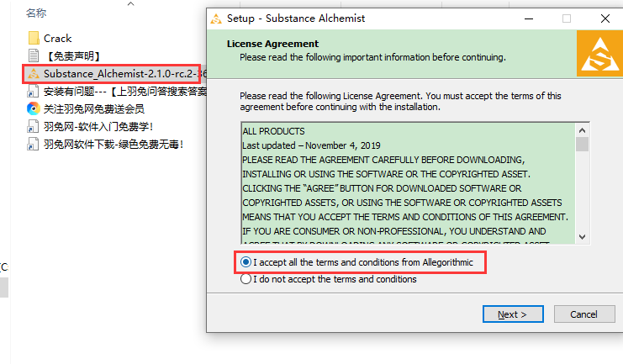Select 'I accept all the terms and conditions'

[356, 262]
